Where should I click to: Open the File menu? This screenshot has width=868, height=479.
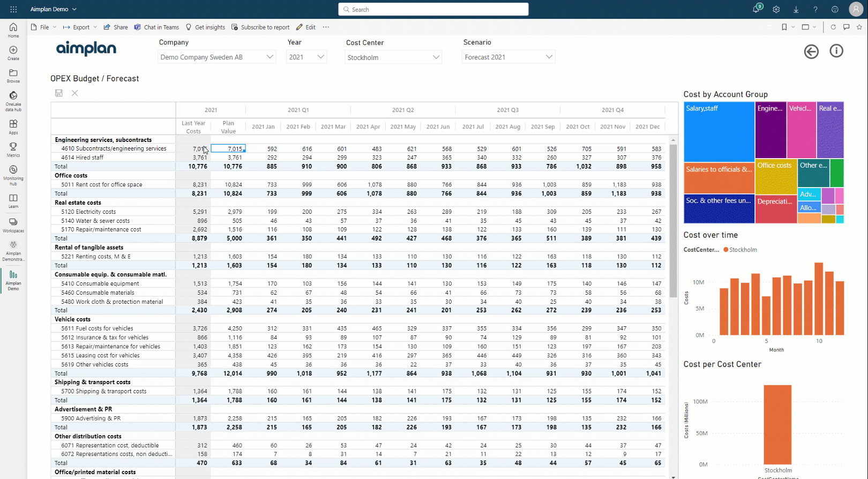tap(43, 27)
